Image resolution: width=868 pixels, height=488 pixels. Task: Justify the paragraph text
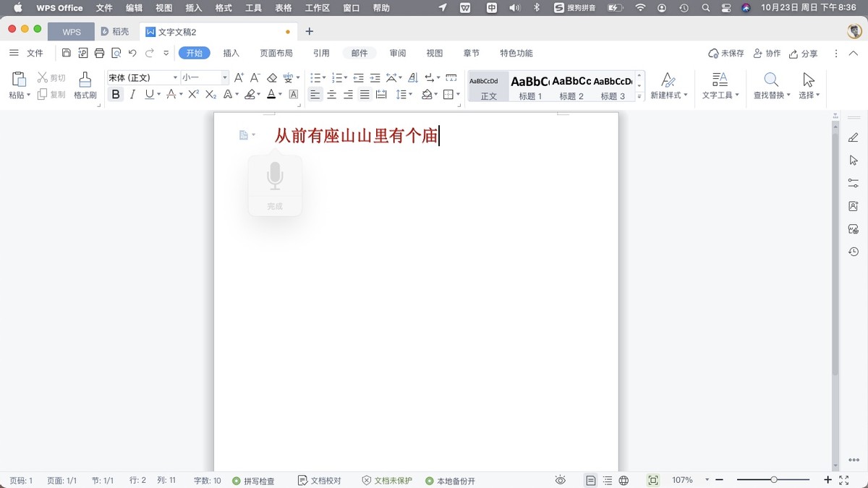pyautogui.click(x=365, y=95)
